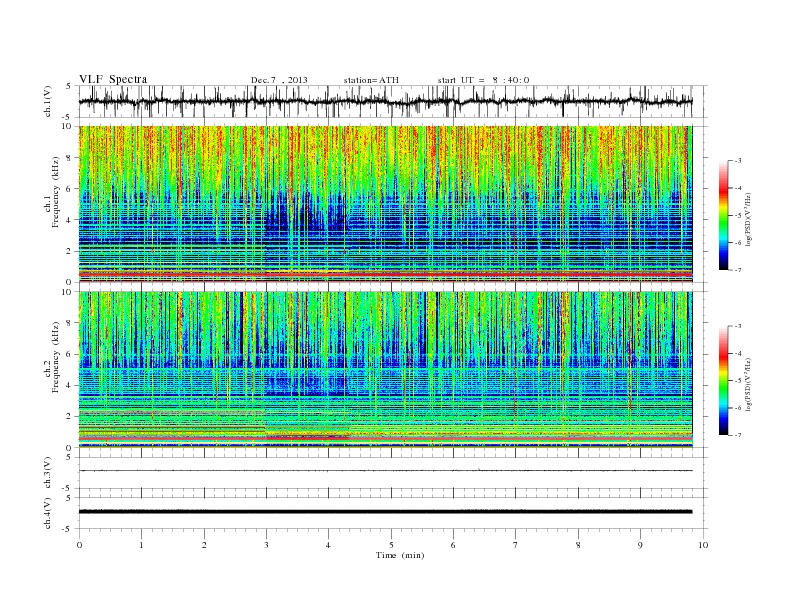Click the ch.2 spectrogram color scale bar
Image resolution: width=792 pixels, height=612 pixels.
[723, 380]
